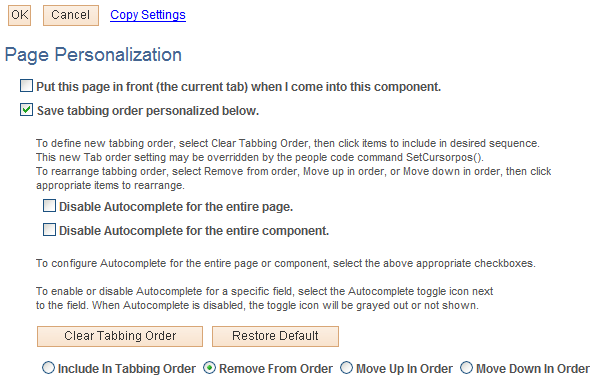The image size is (601, 377).
Task: Click the OK button
Action: point(19,15)
